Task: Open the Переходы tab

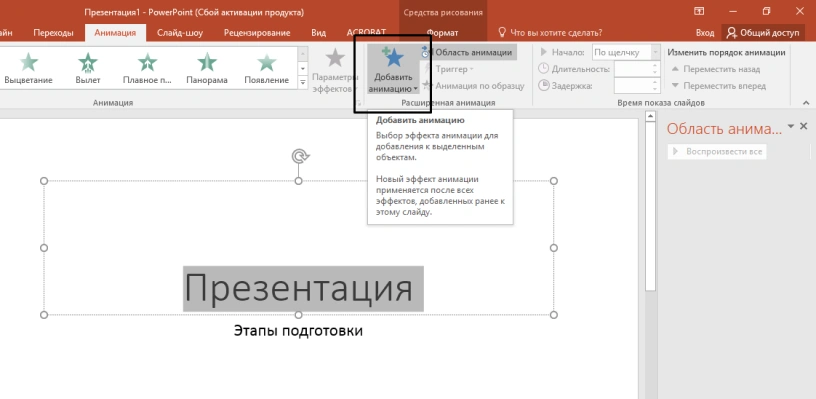Action: 53,33
